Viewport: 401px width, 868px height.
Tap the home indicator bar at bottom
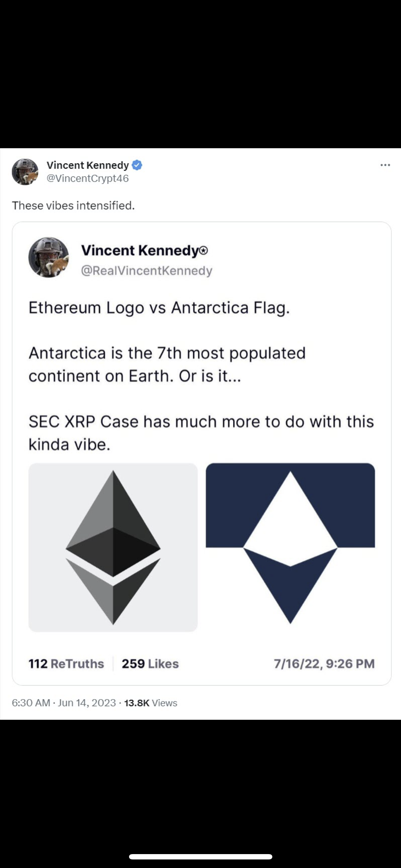200,857
